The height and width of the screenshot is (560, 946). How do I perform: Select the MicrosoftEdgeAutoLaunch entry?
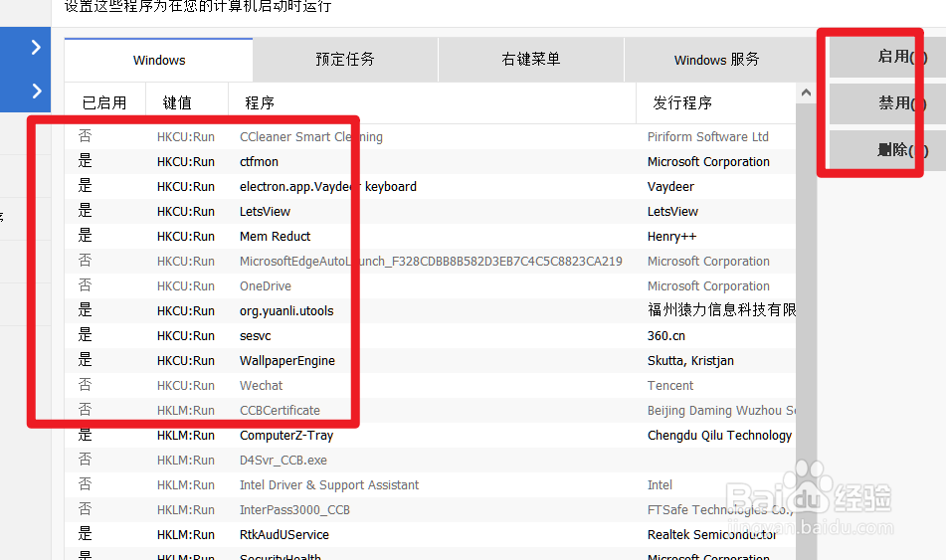(x=431, y=262)
